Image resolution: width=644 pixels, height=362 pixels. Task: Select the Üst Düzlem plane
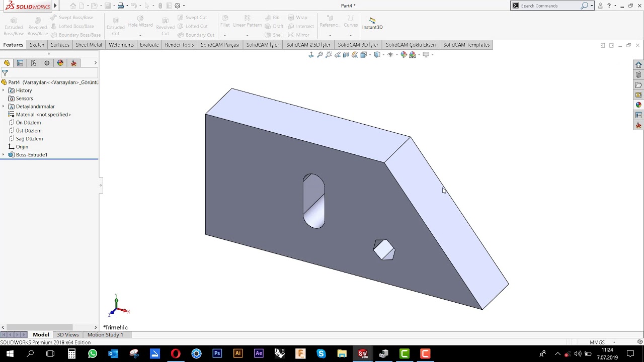point(29,131)
